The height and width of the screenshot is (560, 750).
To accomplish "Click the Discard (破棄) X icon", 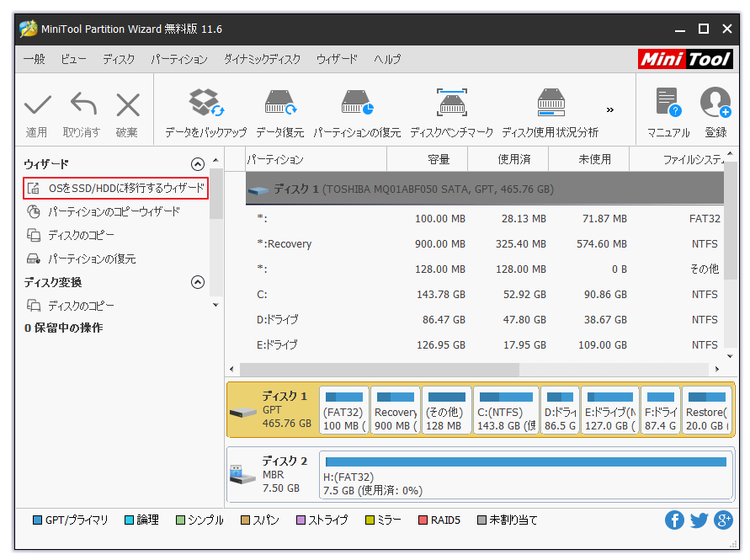I will (x=128, y=104).
